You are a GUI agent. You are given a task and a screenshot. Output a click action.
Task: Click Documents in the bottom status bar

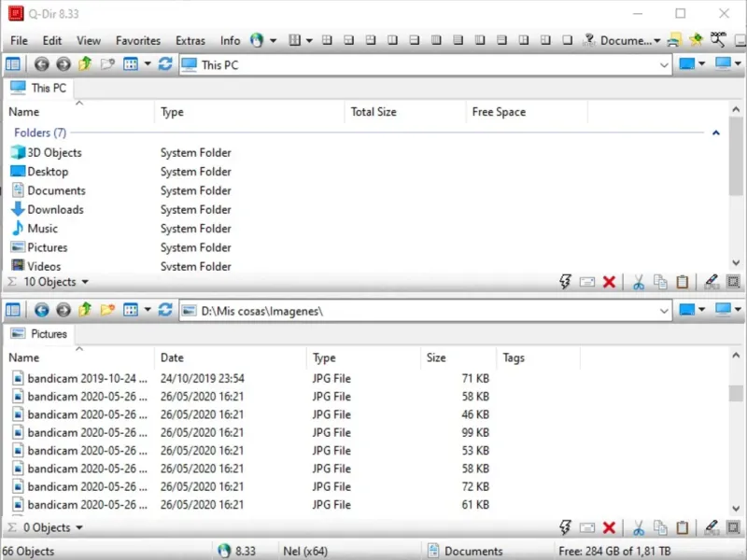[465, 551]
